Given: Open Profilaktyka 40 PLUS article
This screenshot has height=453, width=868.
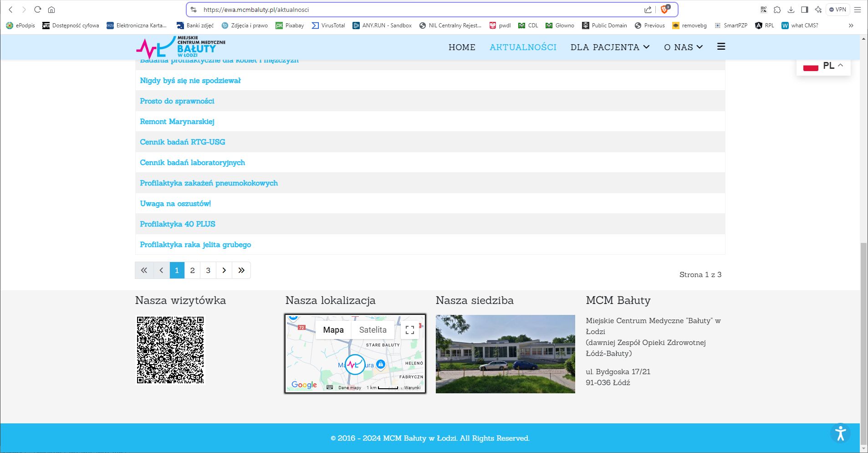Looking at the screenshot, I should pos(177,224).
